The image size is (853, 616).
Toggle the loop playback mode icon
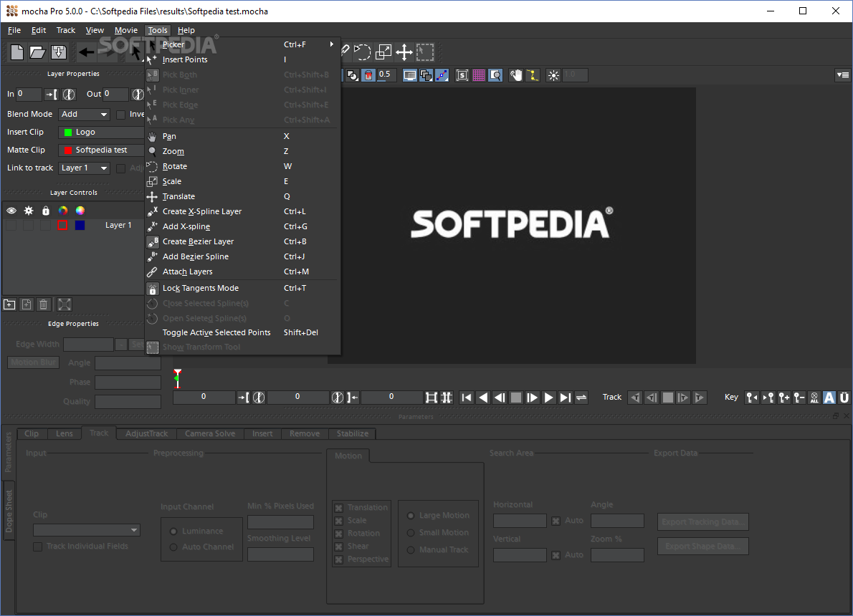pos(581,398)
